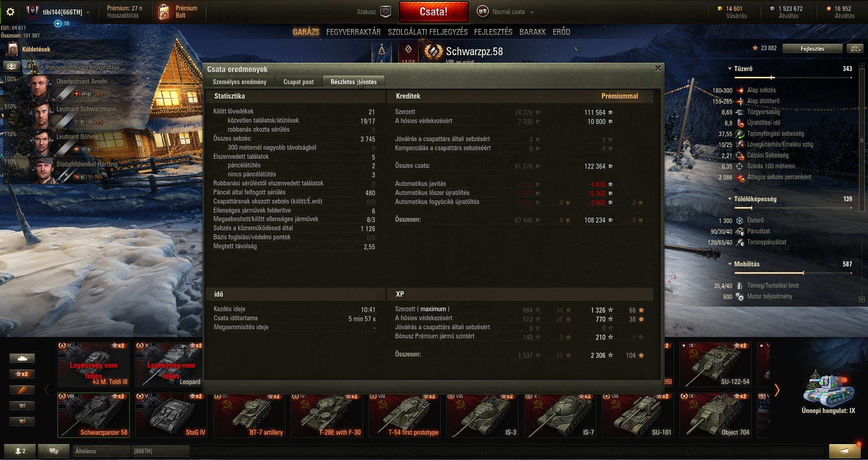The width and height of the screenshot is (868, 460).
Task: Collapse the Mobilitás stats section
Action: pos(730,264)
